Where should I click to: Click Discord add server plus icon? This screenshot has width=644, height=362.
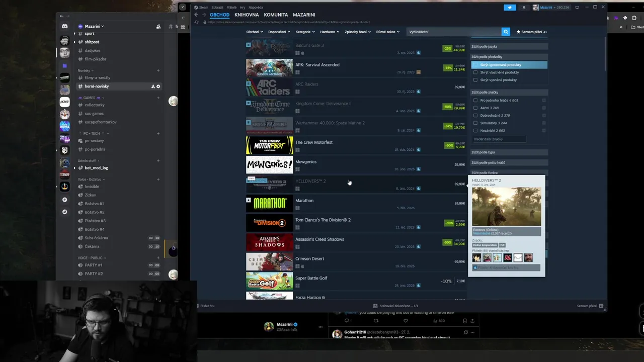tap(64, 200)
